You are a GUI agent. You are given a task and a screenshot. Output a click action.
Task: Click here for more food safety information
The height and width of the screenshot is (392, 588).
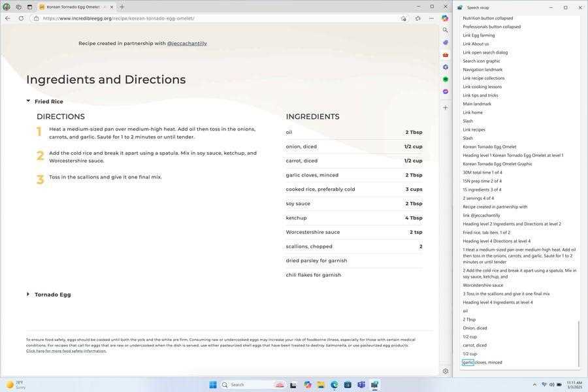[x=66, y=351]
